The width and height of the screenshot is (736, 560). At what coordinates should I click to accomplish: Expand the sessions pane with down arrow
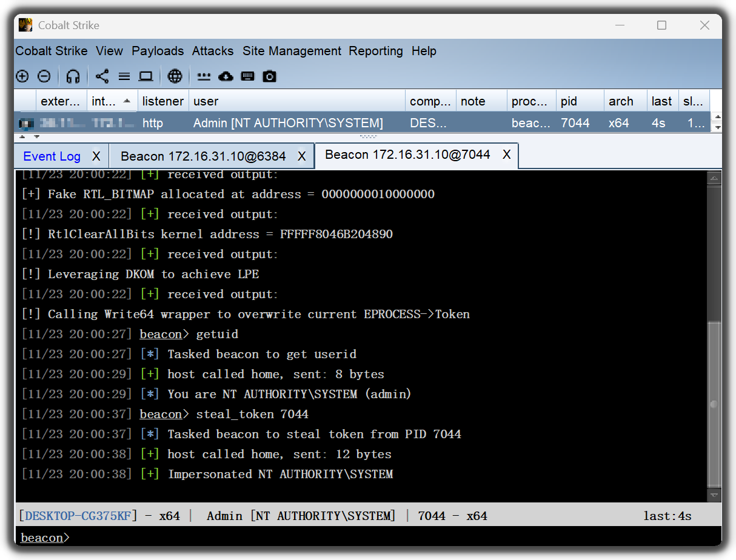36,136
